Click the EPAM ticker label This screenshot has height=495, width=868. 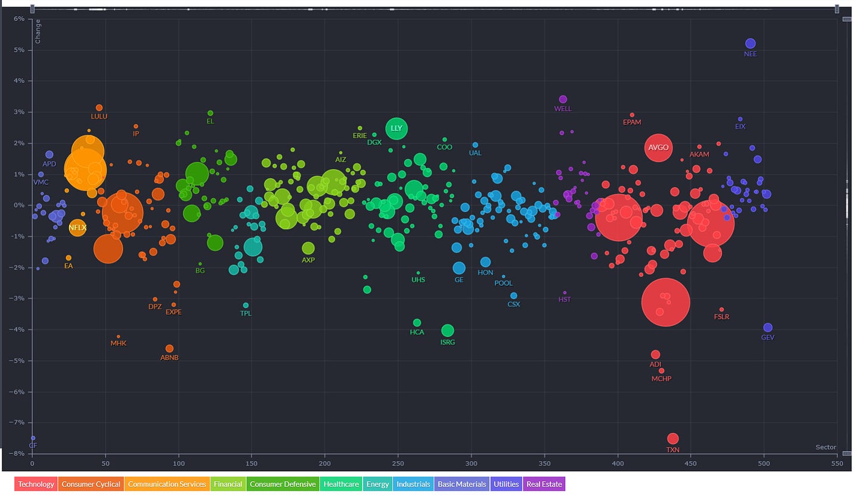[x=632, y=122]
